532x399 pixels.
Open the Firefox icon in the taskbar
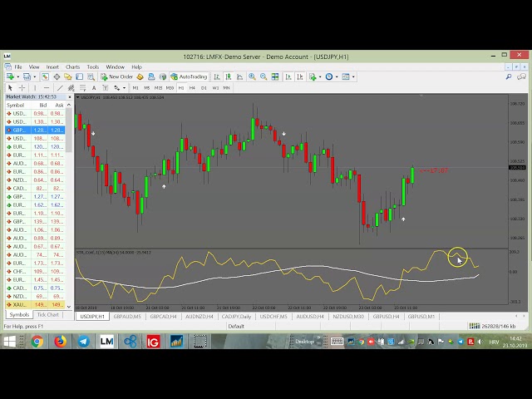[x=61, y=341]
